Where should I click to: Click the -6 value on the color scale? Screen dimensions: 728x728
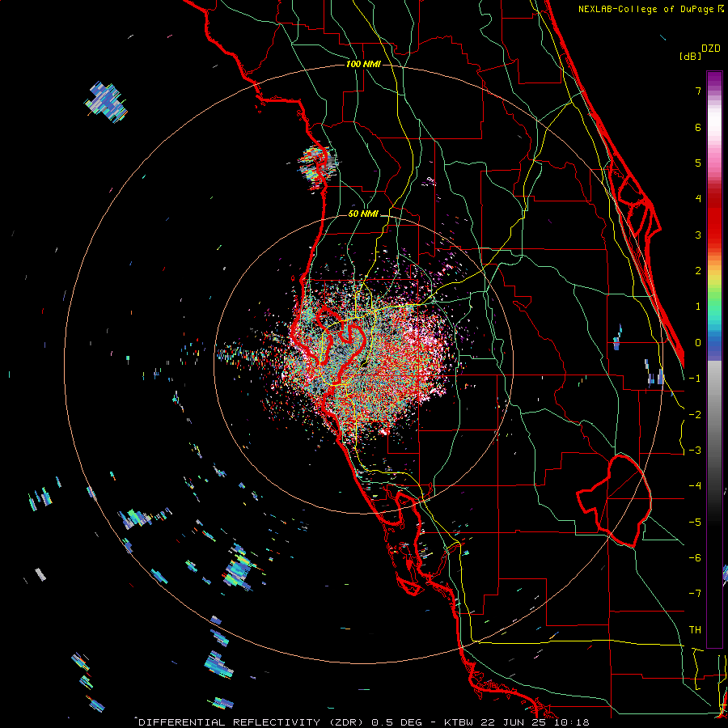point(695,558)
